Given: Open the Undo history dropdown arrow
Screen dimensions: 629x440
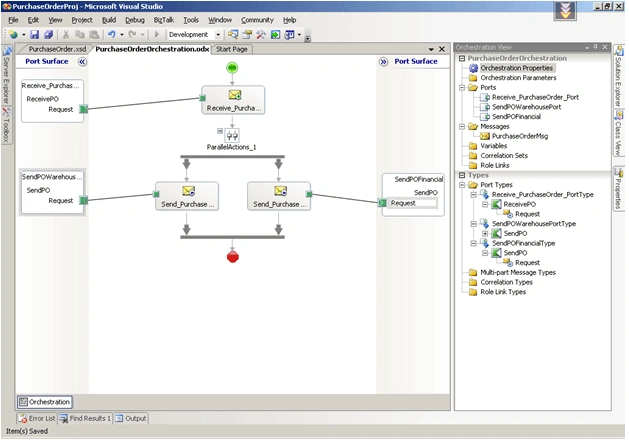Looking at the screenshot, I should pyautogui.click(x=122, y=34).
